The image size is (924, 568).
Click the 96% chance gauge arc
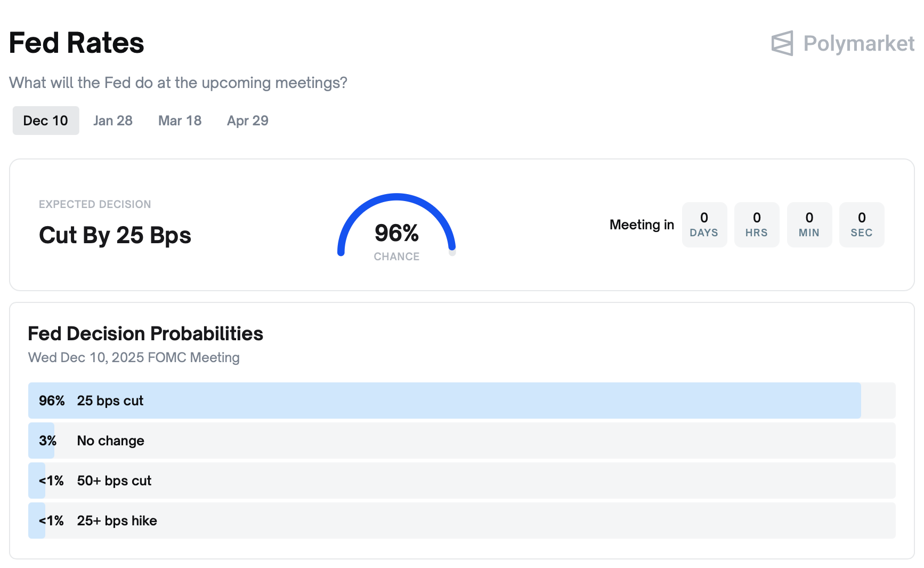pos(396,198)
